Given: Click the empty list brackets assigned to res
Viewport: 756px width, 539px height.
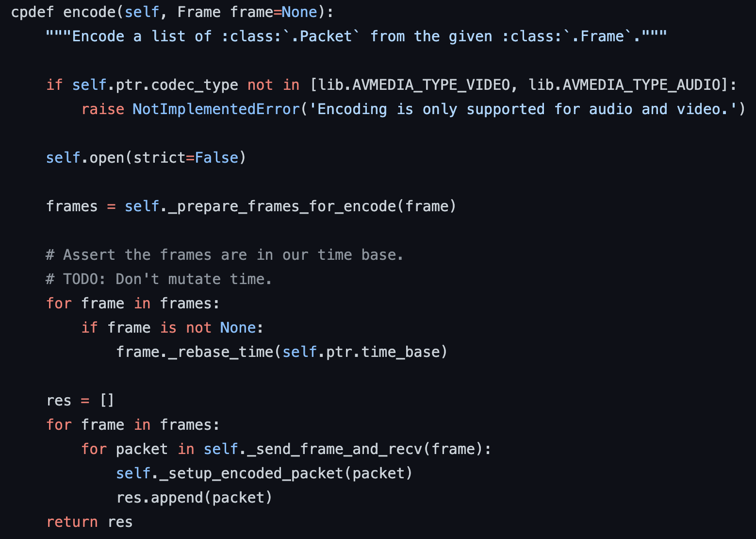Looking at the screenshot, I should 107,401.
